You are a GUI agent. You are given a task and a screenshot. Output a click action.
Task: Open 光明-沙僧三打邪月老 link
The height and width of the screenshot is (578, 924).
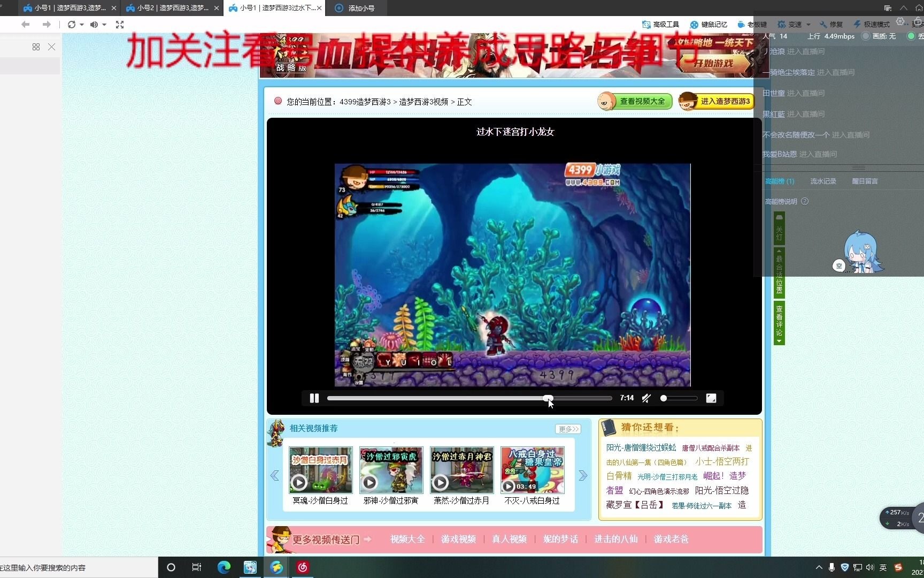pos(667,477)
